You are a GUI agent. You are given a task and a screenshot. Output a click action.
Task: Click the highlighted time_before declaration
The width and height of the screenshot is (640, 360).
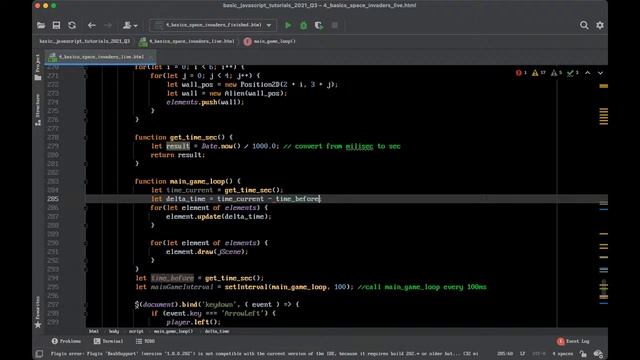[x=172, y=278]
